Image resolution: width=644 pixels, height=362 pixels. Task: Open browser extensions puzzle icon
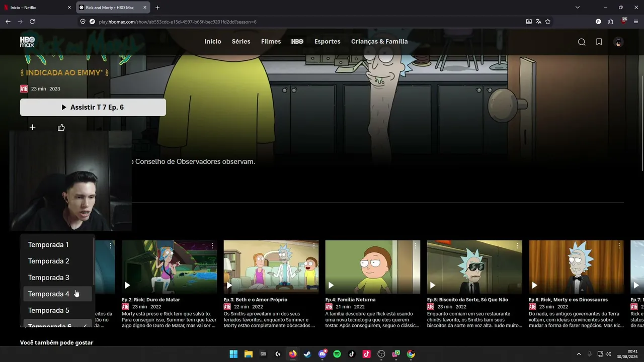click(610, 22)
